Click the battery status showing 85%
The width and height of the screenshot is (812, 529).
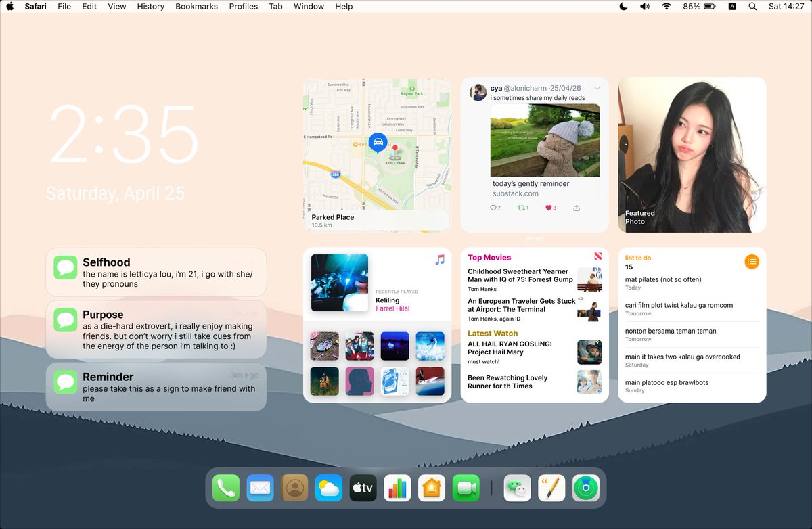[699, 6]
